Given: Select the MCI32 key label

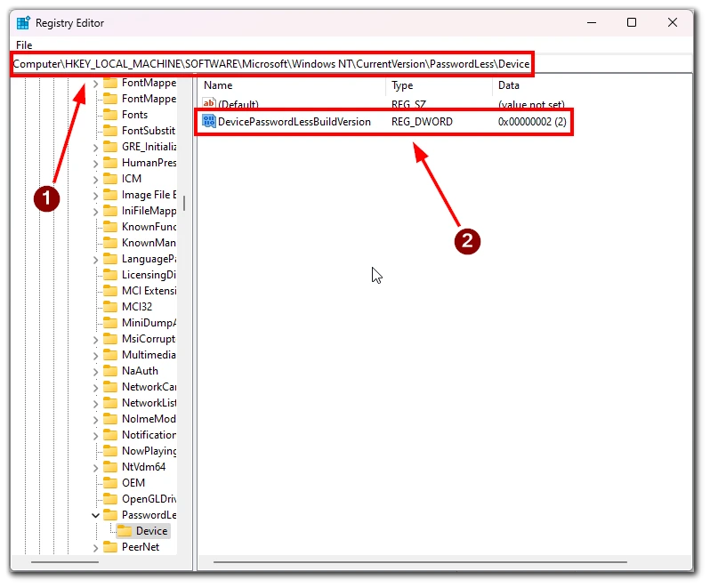Looking at the screenshot, I should click(x=137, y=307).
